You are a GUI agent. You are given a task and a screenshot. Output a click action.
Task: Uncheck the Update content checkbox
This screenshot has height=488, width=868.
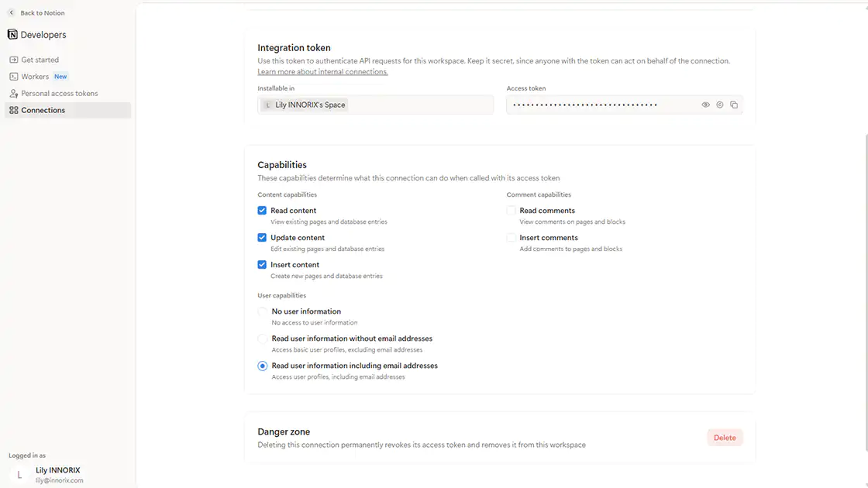coord(262,237)
